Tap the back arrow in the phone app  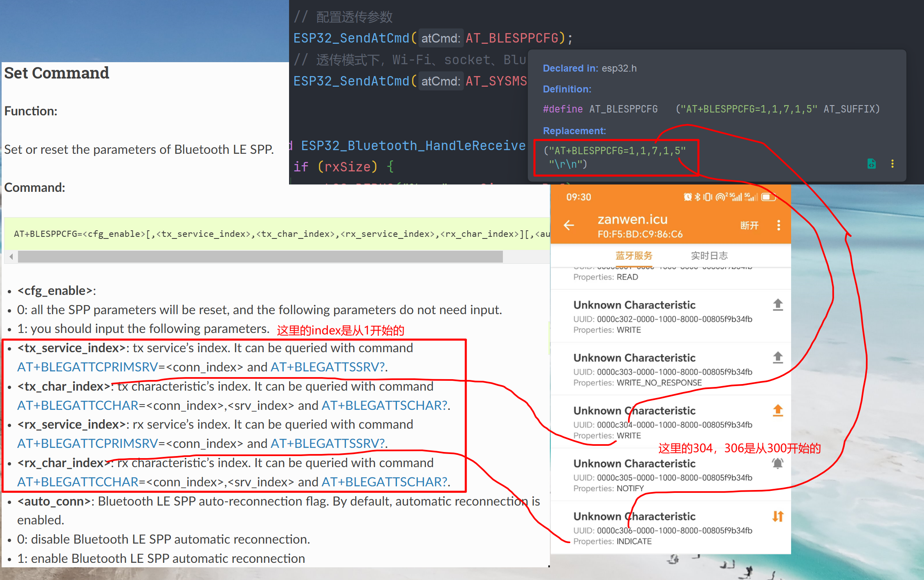click(569, 225)
